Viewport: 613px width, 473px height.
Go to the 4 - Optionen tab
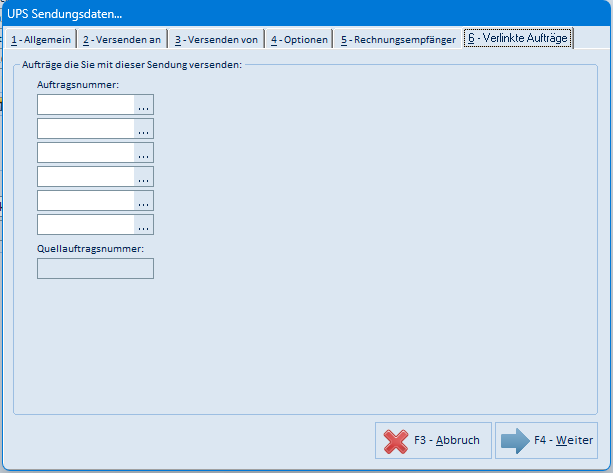(299, 39)
